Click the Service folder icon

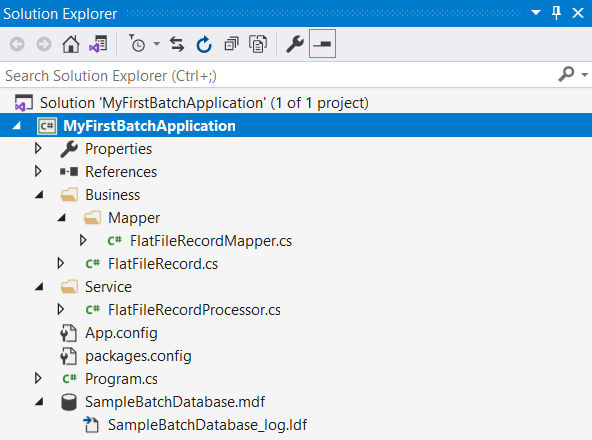tap(69, 287)
